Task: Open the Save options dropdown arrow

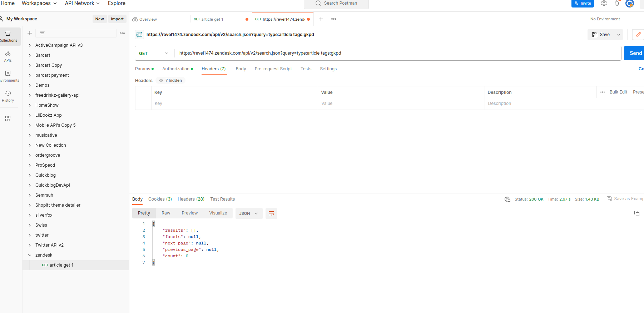Action: pos(619,35)
